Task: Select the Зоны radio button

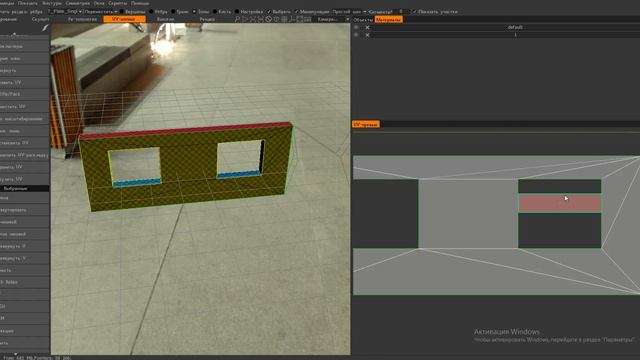Action: [x=194, y=11]
